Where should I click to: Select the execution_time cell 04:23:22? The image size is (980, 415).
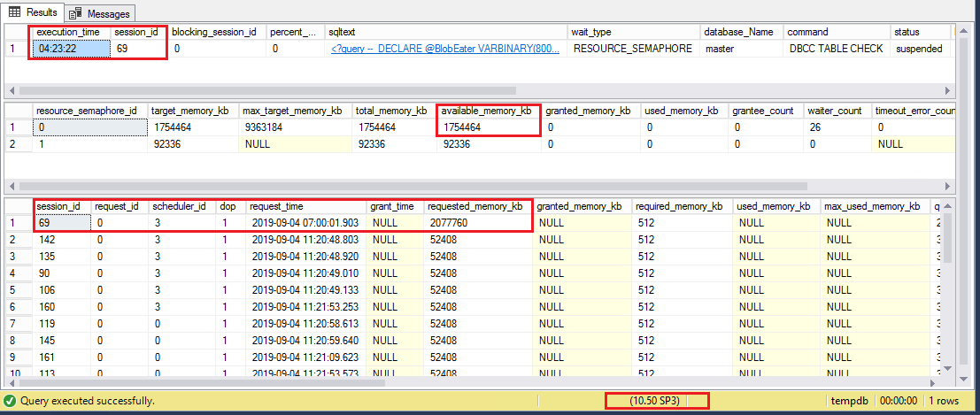pyautogui.click(x=71, y=48)
